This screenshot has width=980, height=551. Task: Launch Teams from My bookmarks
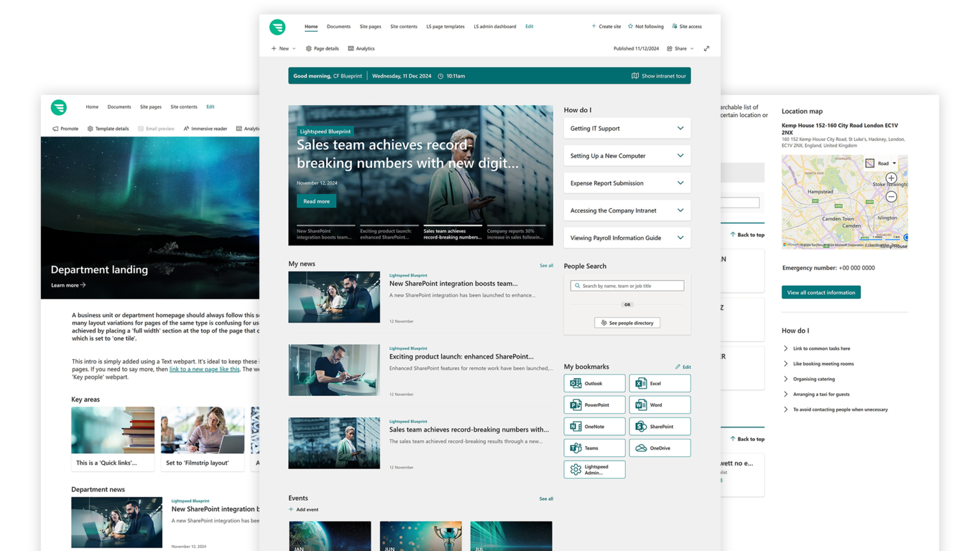coord(594,448)
